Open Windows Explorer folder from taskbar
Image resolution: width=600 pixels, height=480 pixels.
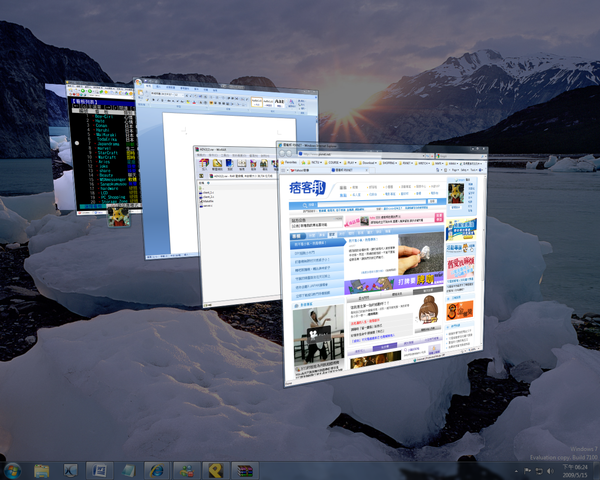42,469
